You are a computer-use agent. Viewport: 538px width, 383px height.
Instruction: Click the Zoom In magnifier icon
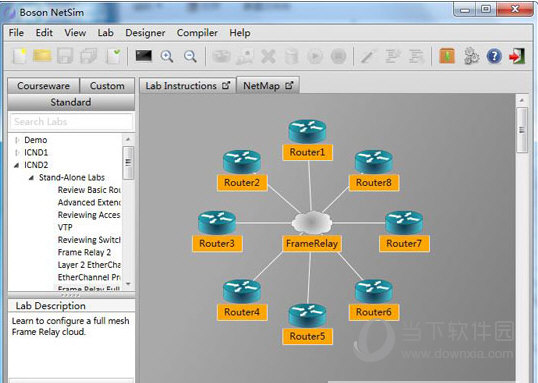point(167,56)
